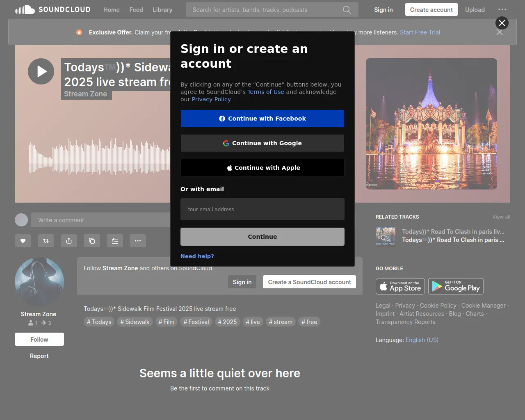This screenshot has width=525, height=420.
Task: Choose Continue with Google
Action: [x=262, y=143]
